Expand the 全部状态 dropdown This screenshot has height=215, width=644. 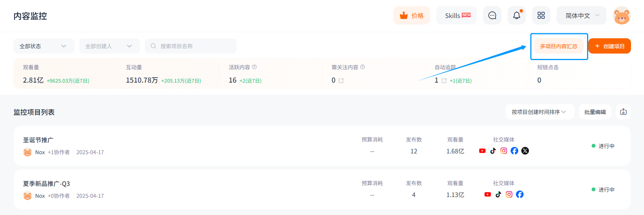(x=44, y=46)
